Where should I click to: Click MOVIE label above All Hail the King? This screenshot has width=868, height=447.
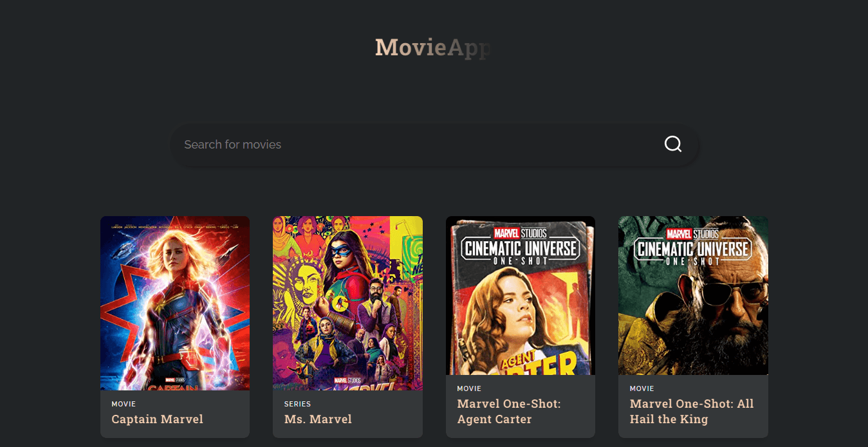pos(642,388)
